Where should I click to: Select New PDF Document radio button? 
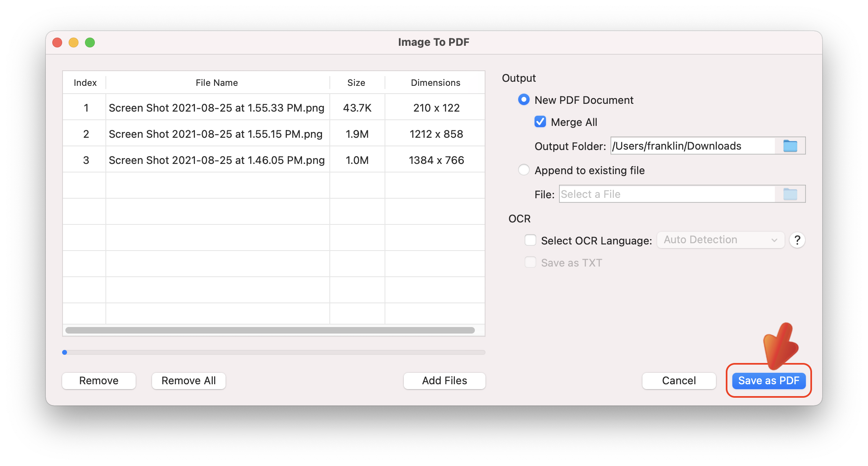click(x=523, y=100)
